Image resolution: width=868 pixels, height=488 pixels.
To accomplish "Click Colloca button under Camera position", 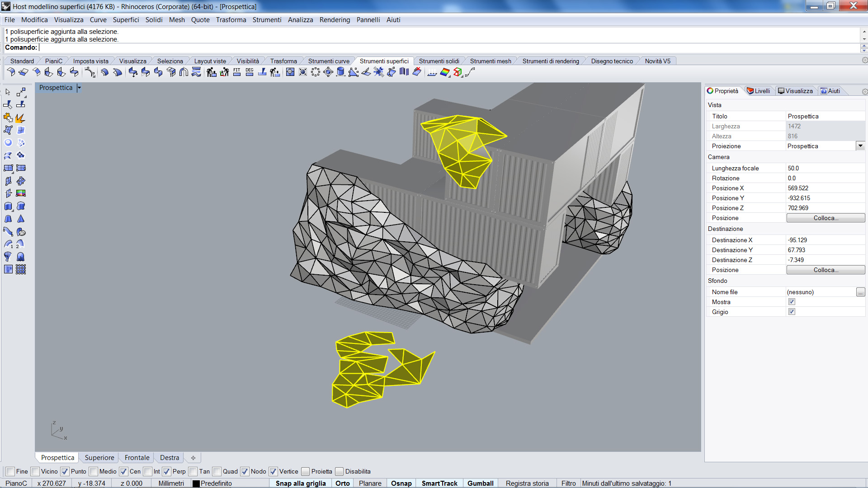I will (826, 218).
